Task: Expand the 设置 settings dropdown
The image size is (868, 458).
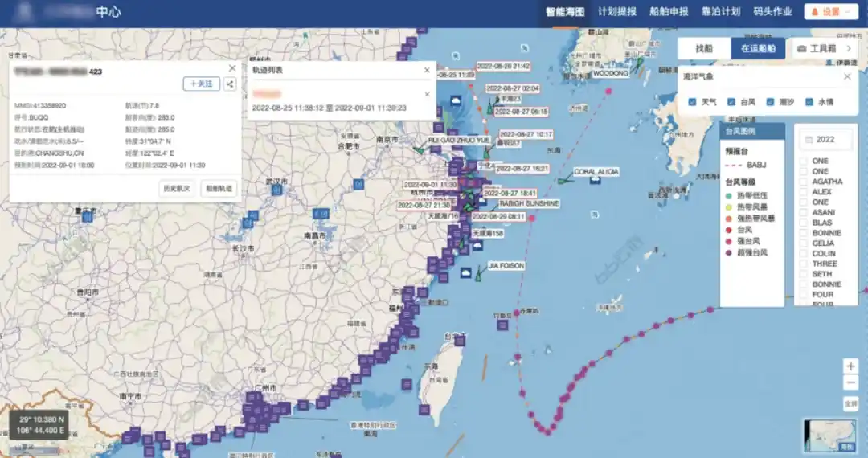Action: pyautogui.click(x=832, y=12)
